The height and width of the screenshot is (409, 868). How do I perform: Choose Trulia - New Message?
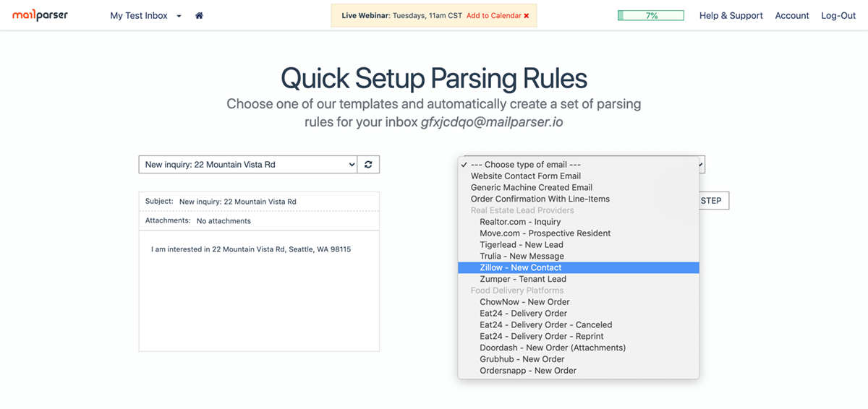579,256
